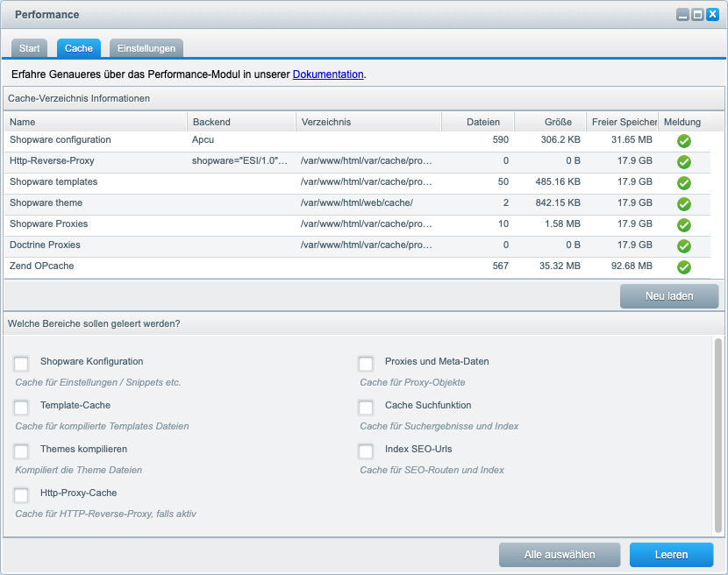Click the 35.32 MB size value
The height and width of the screenshot is (575, 728).
point(560,266)
